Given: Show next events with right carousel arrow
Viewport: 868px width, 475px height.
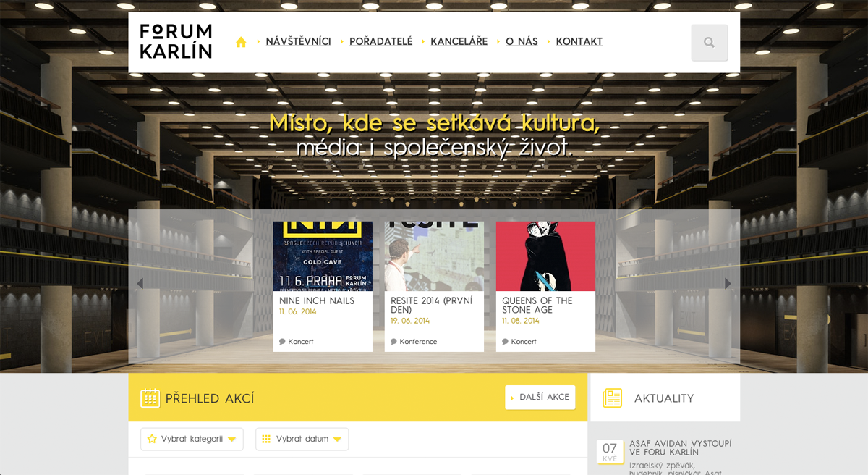Looking at the screenshot, I should pos(728,284).
